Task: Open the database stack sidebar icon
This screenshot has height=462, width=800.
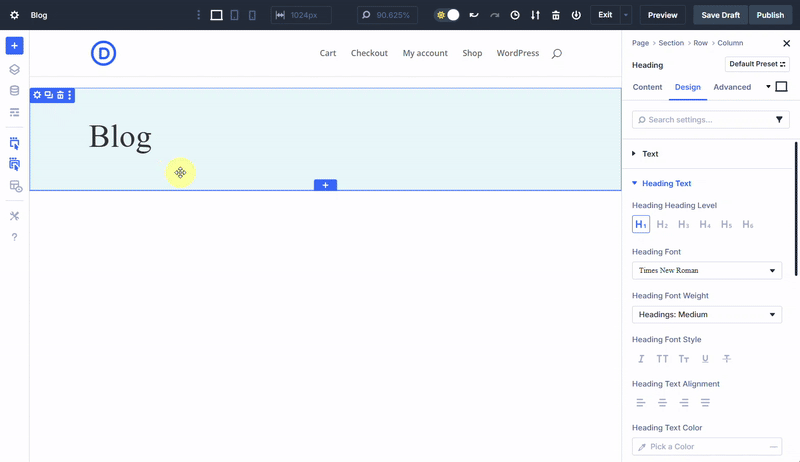Action: pos(14,91)
